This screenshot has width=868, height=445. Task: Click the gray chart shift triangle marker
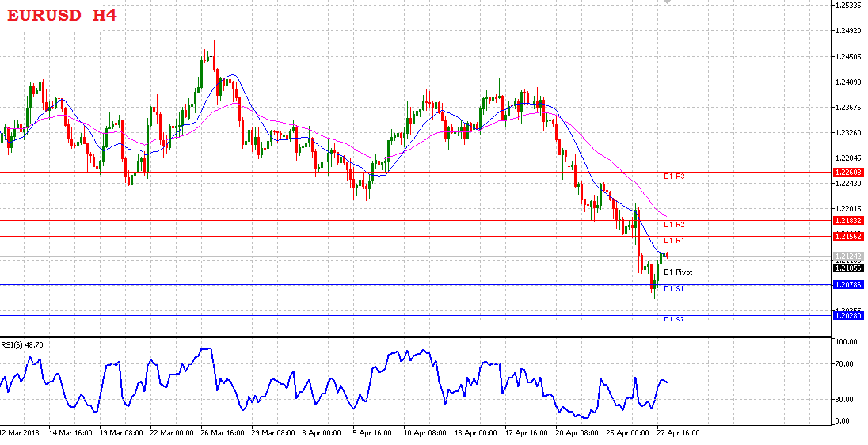[x=668, y=2]
